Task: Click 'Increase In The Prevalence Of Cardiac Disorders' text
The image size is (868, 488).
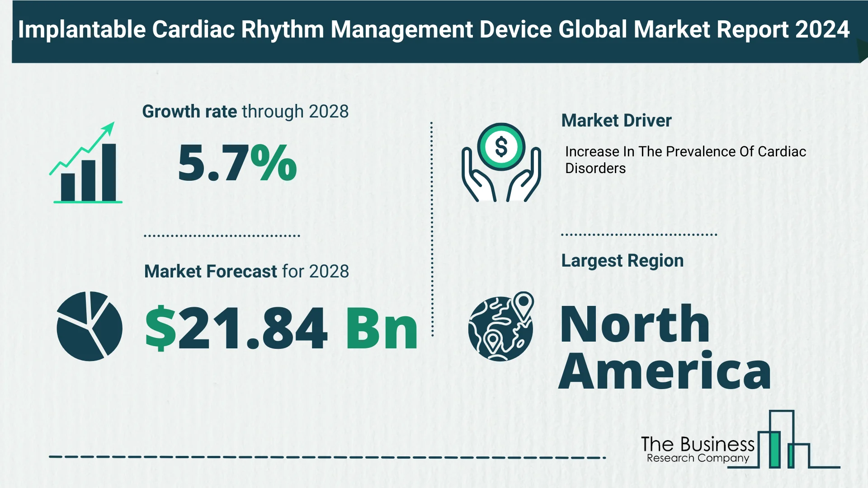Action: tap(685, 160)
